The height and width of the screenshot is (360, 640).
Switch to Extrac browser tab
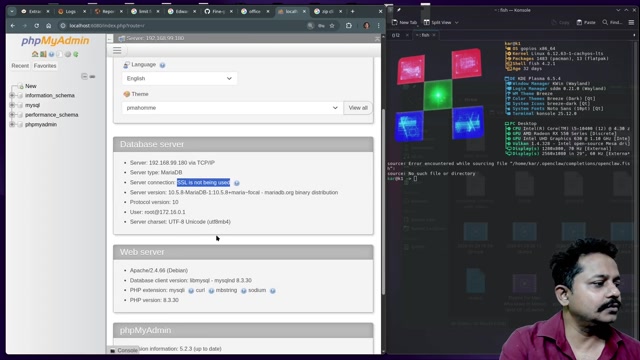tap(35, 11)
